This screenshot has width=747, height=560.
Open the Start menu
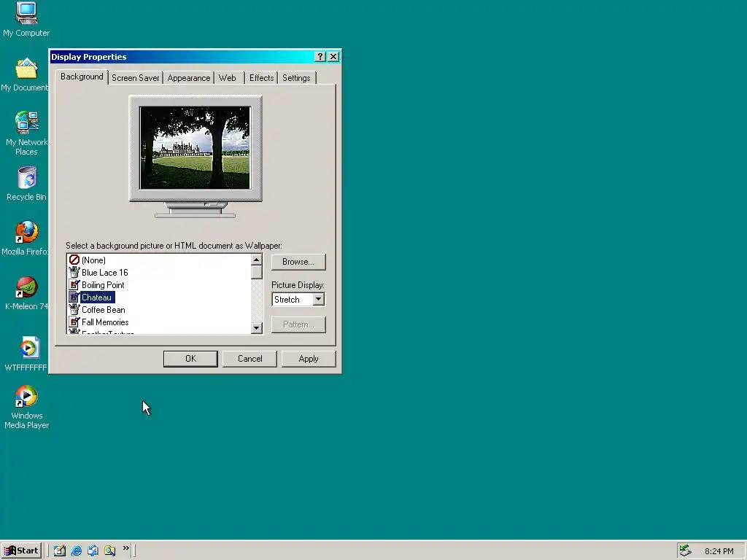tap(21, 551)
